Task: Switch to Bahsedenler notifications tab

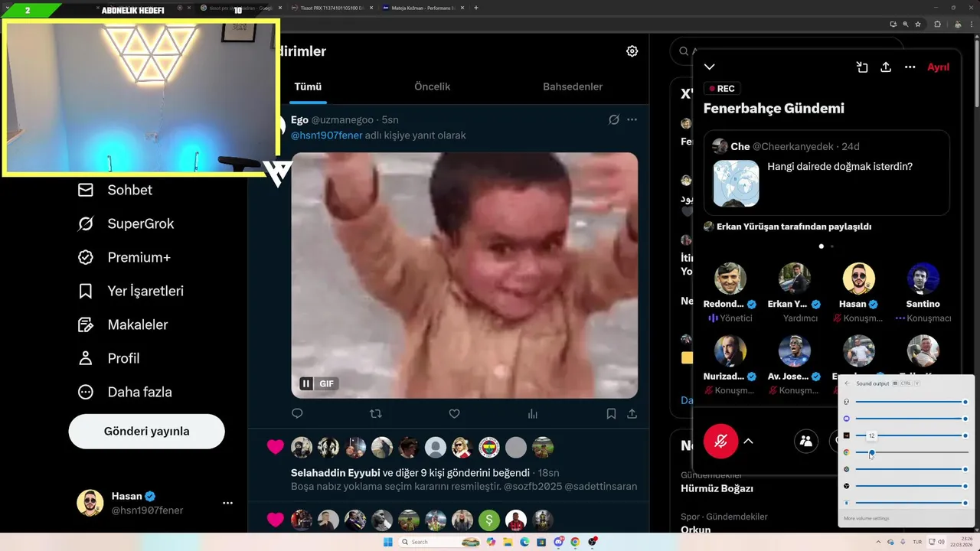Action: coord(573,86)
